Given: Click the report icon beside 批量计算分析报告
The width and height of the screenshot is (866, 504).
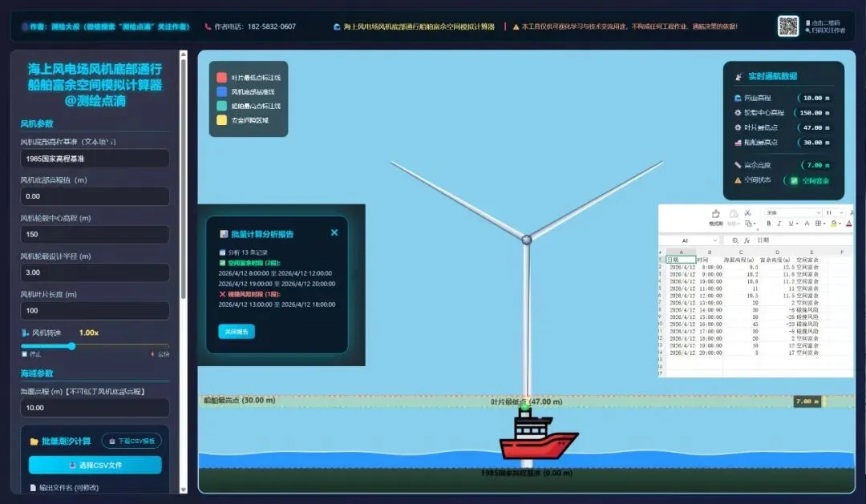Looking at the screenshot, I should point(224,234).
